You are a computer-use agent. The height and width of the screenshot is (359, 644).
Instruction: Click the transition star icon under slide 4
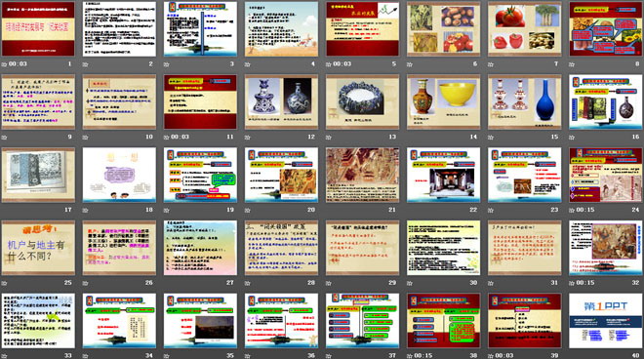(247, 64)
